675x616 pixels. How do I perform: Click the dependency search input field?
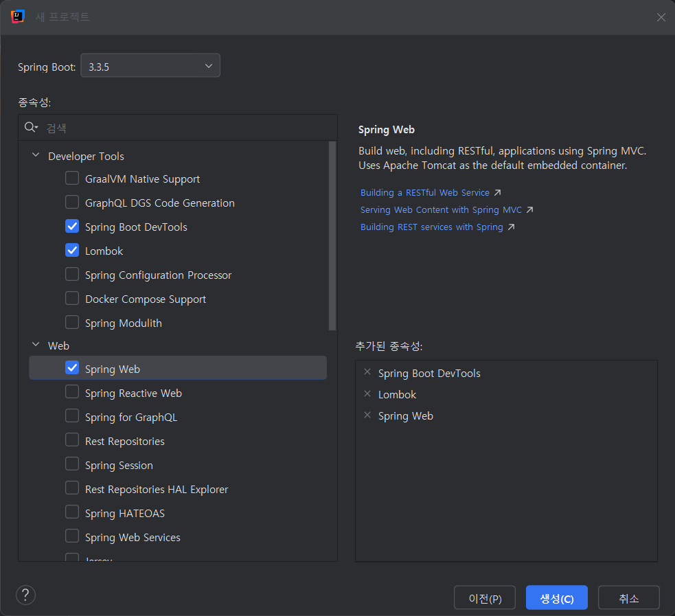(x=185, y=128)
